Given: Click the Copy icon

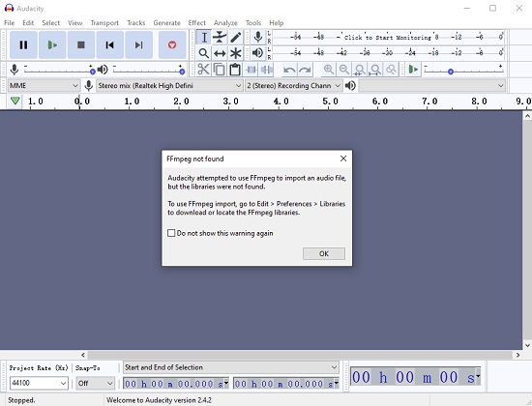Looking at the screenshot, I should coord(220,70).
